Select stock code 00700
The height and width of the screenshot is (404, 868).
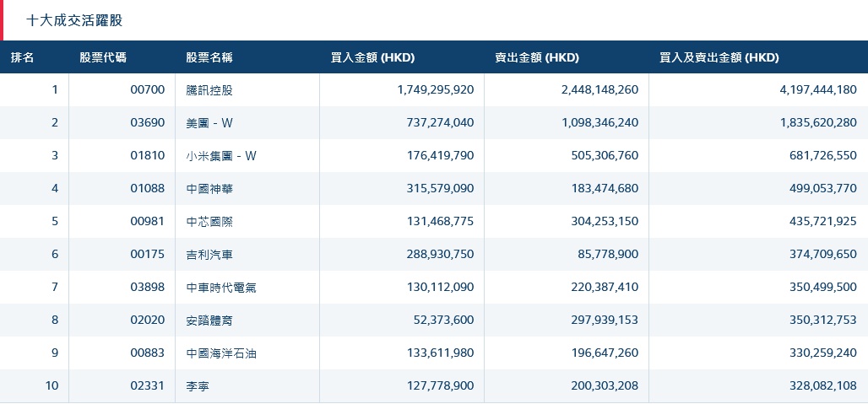click(148, 89)
